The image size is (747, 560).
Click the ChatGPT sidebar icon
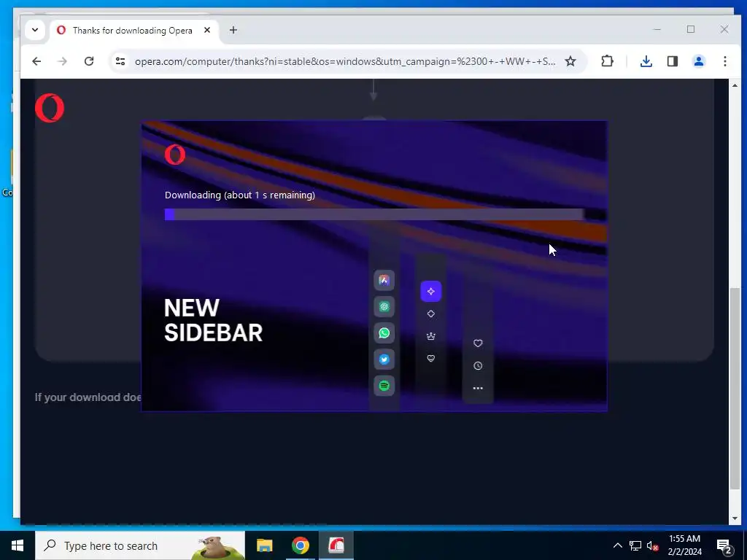[x=384, y=307]
